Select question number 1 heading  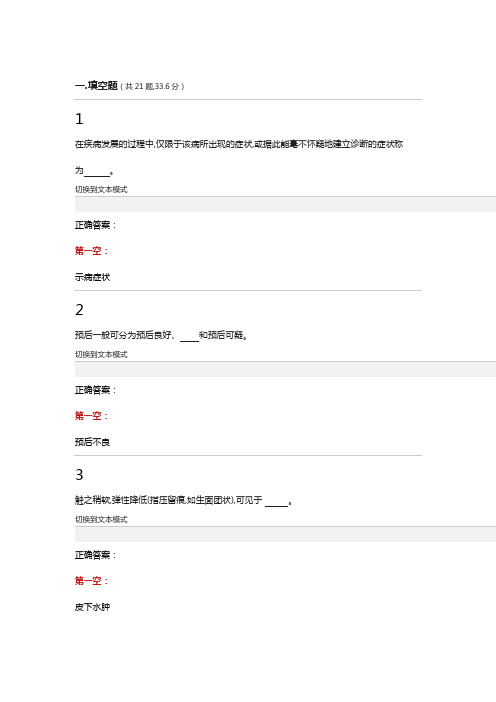(79, 119)
